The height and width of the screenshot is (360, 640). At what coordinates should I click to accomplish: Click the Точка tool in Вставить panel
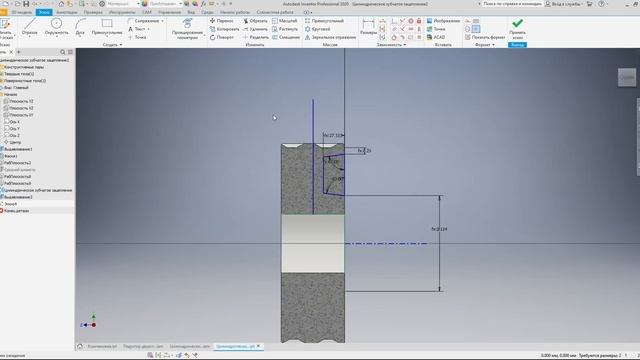[x=436, y=29]
